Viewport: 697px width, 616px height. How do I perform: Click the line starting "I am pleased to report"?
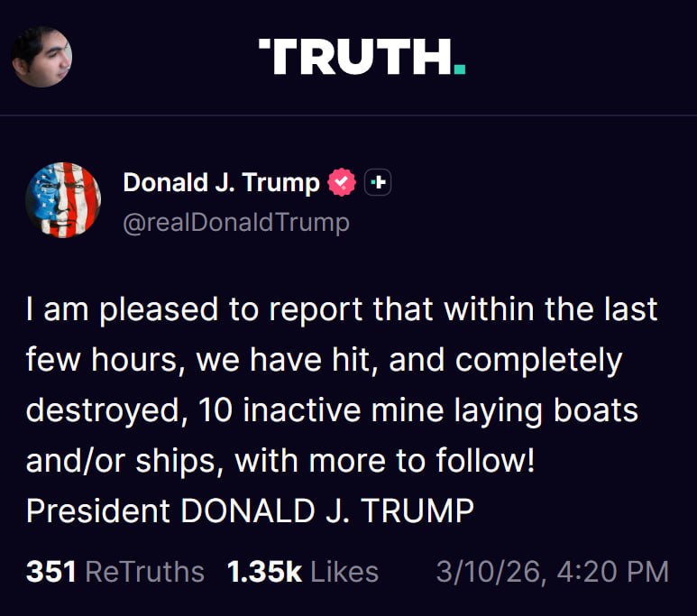[x=342, y=310]
